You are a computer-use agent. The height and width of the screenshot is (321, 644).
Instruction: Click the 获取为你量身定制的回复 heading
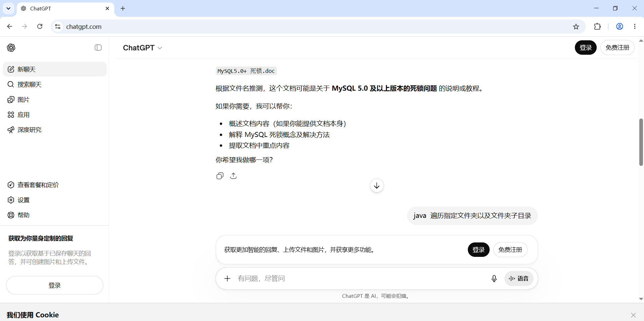click(x=41, y=238)
